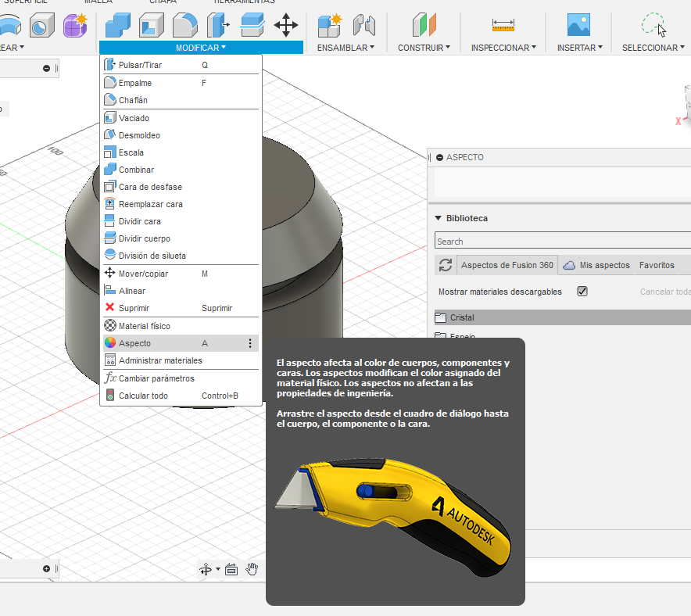
Task: Choose Material físico from Modificar menu
Action: coord(144,326)
